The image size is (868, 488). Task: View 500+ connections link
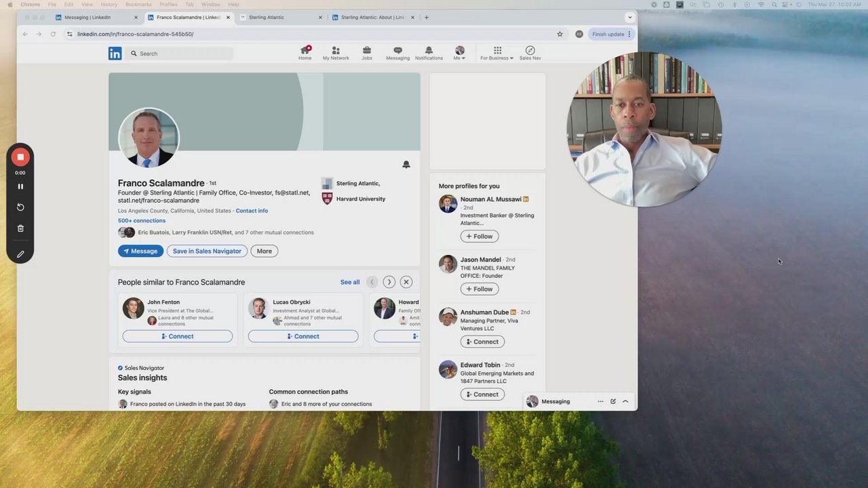142,221
